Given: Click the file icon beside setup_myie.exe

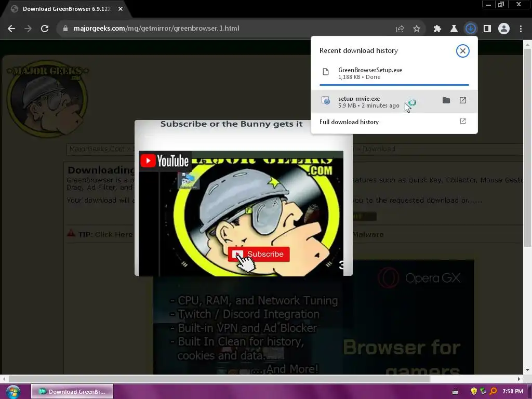Looking at the screenshot, I should coord(326,100).
